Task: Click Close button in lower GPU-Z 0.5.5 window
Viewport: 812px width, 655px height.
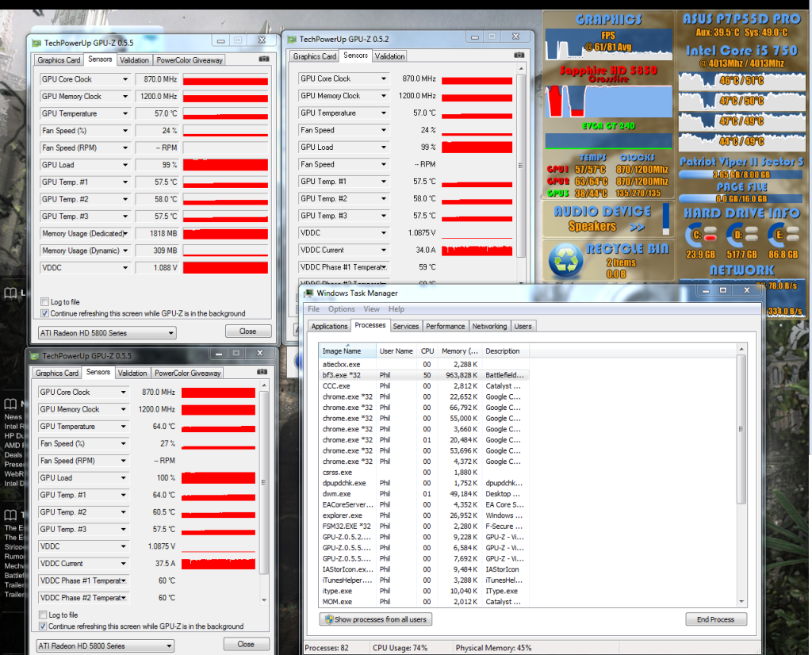Action: point(246,644)
